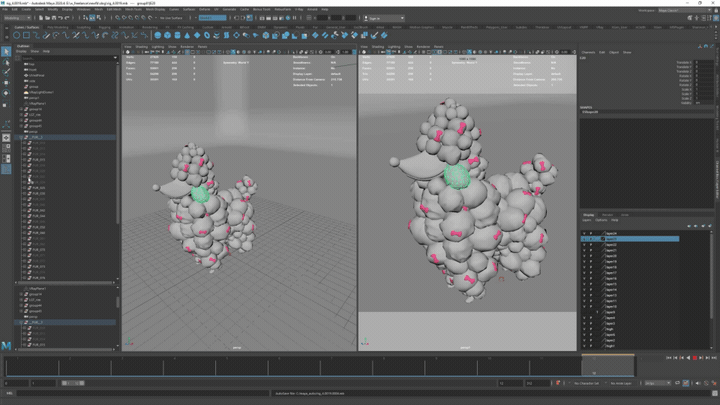
Task: Create a NURBS square from the shelf
Action: click(26, 35)
